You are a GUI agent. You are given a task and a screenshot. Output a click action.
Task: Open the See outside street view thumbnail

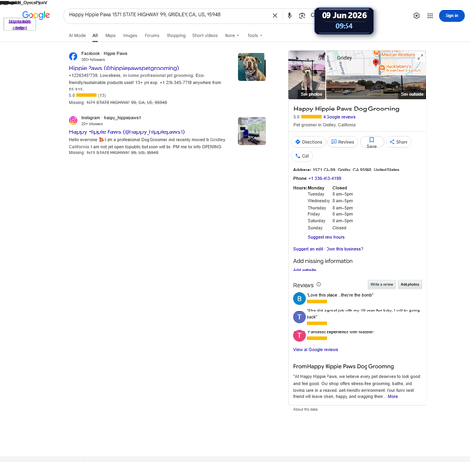tap(376, 88)
